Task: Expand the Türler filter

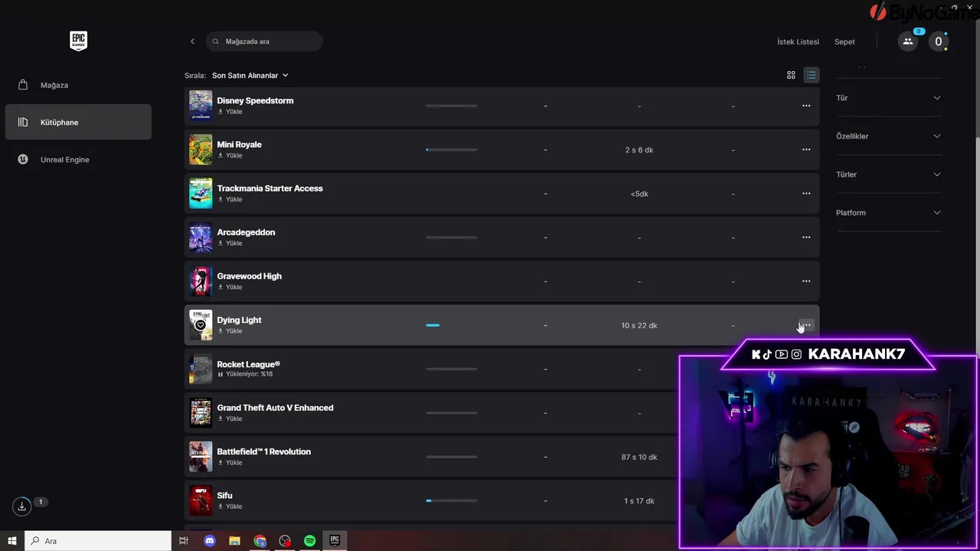Action: (x=888, y=174)
